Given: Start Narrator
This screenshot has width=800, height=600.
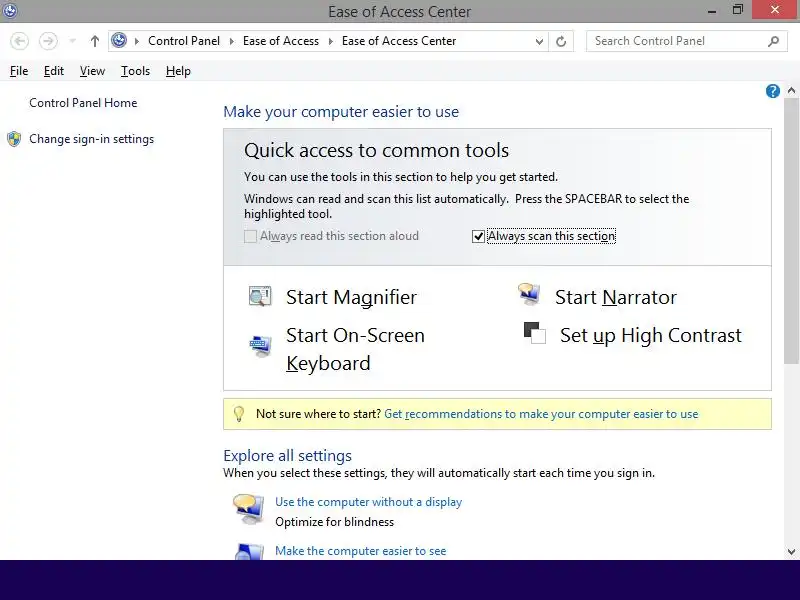Looking at the screenshot, I should [616, 297].
